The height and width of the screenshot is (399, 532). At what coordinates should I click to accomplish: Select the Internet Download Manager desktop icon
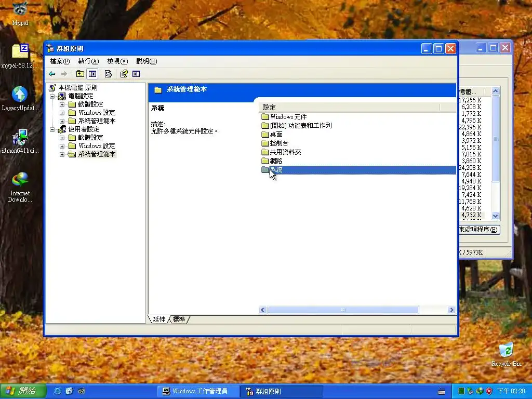point(20,187)
